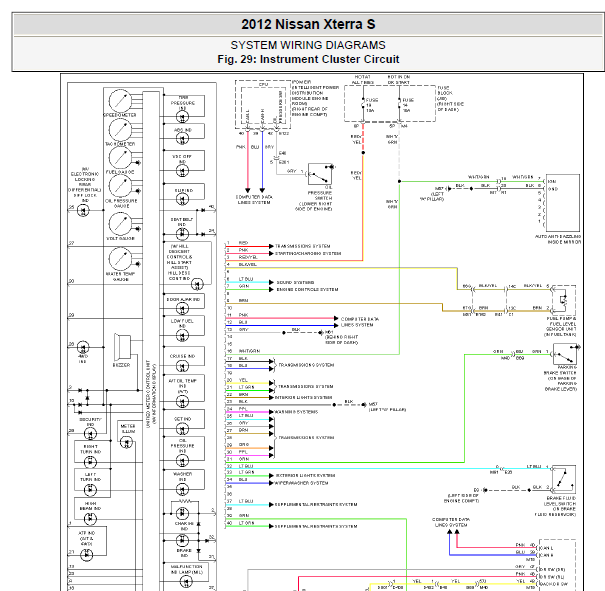The image size is (605, 591).
Task: Click the door ajar IND lamp symbol
Action: click(183, 308)
